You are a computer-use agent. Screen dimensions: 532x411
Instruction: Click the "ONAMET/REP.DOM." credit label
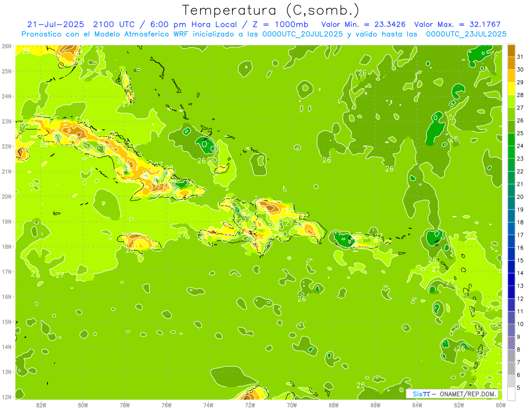pos(468,394)
